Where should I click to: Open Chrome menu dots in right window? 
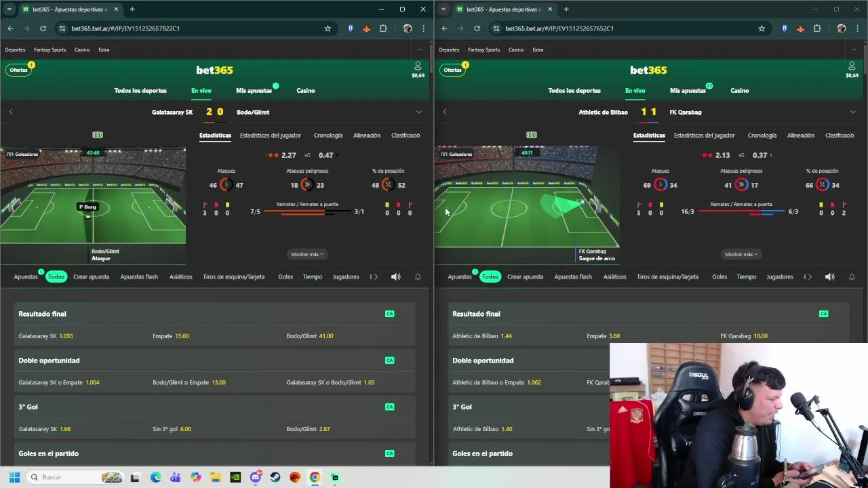[857, 28]
